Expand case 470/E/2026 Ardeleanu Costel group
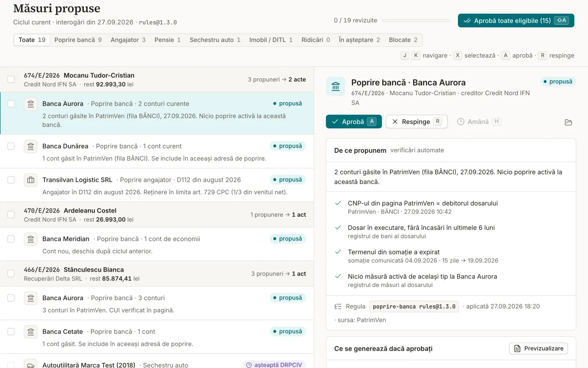Image resolution: width=588 pixels, height=368 pixels. [x=157, y=215]
